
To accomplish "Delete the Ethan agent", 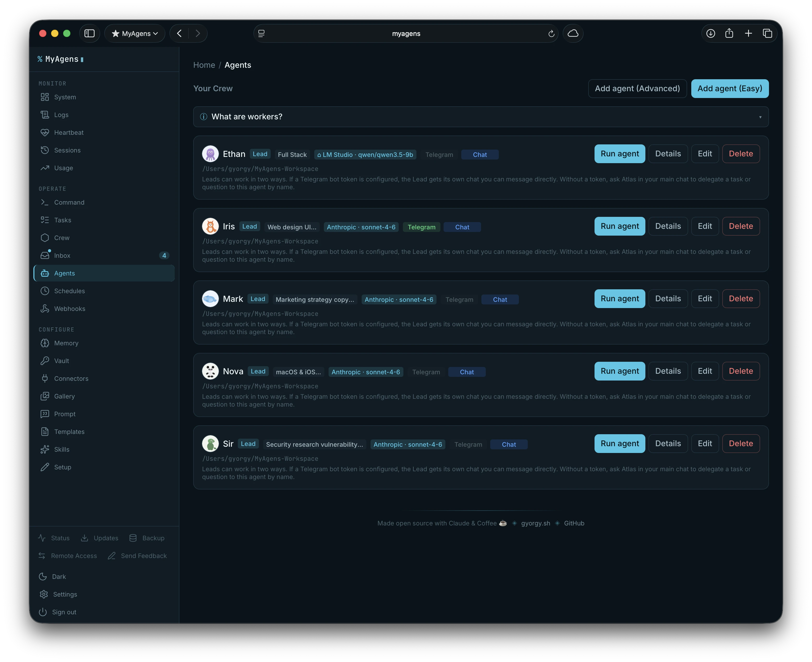I will (741, 154).
